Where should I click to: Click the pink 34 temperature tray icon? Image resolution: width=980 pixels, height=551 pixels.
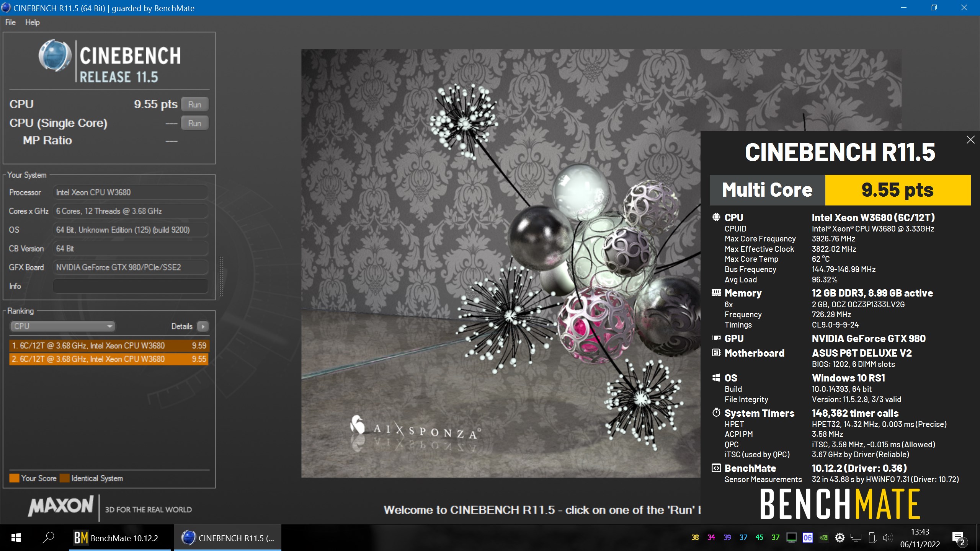click(x=711, y=538)
